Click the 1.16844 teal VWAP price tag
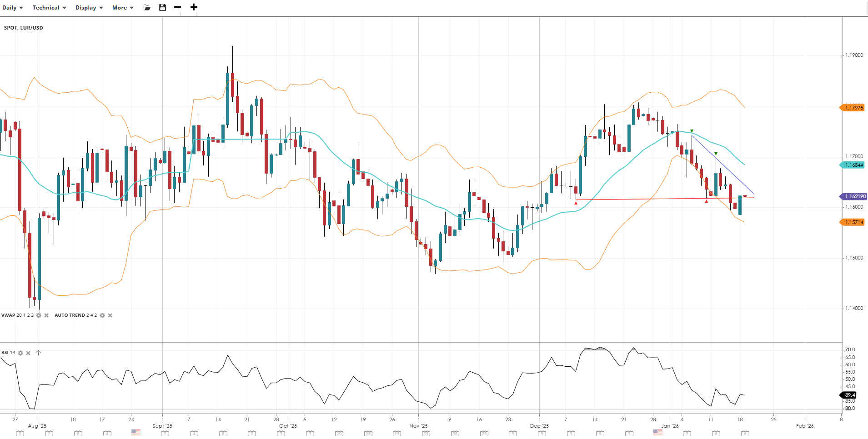The width and height of the screenshot is (868, 439). point(853,165)
